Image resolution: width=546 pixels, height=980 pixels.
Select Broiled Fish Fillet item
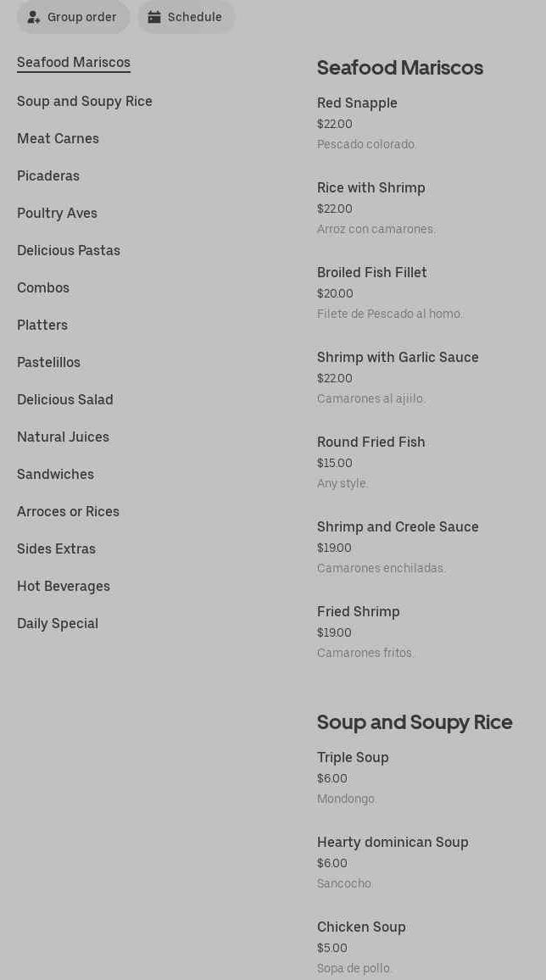(372, 273)
